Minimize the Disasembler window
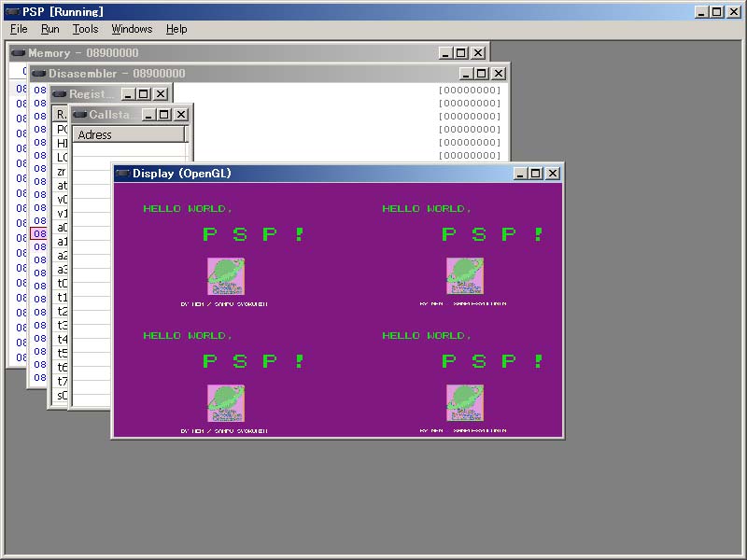747x560 pixels. (x=465, y=74)
